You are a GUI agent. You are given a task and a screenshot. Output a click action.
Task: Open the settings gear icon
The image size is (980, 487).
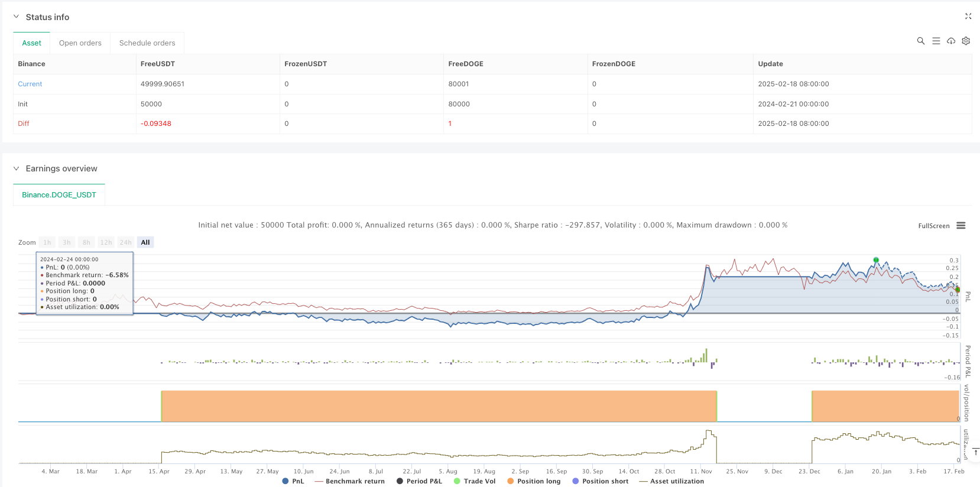[x=966, y=41]
